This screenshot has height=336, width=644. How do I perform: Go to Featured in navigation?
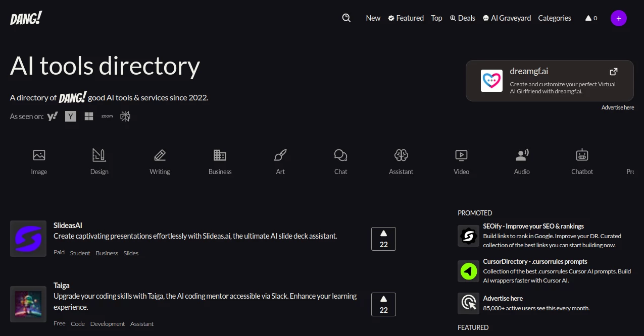[x=406, y=18]
